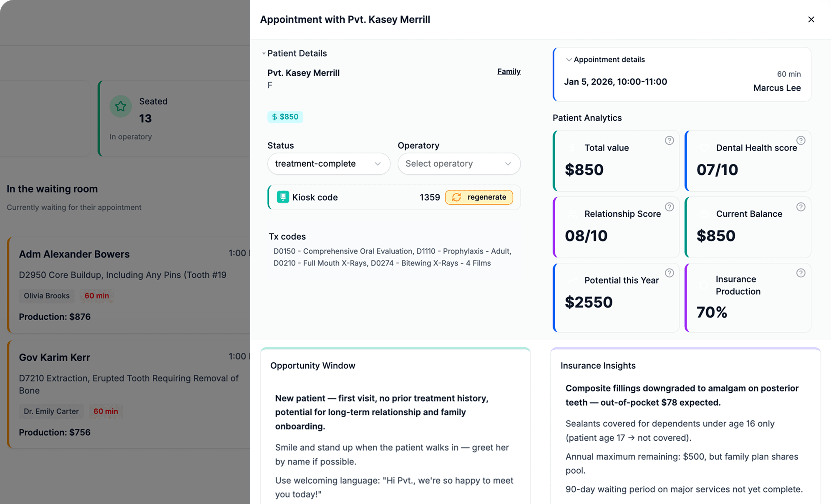
Task: Open Gov Karim Kerr waiting card
Action: tap(54, 357)
